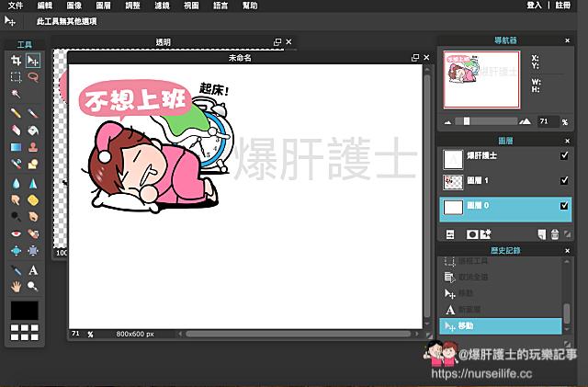Click the highlighted 移動 history entry
This screenshot has height=387, width=588.
point(501,325)
